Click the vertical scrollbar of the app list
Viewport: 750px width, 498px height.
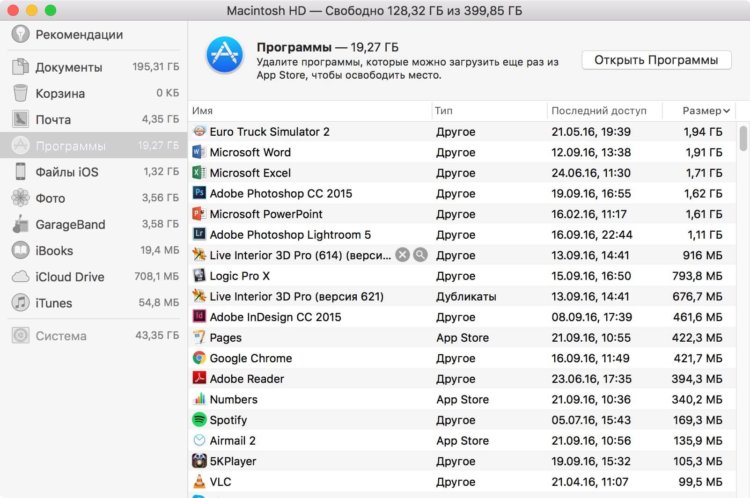[743, 138]
